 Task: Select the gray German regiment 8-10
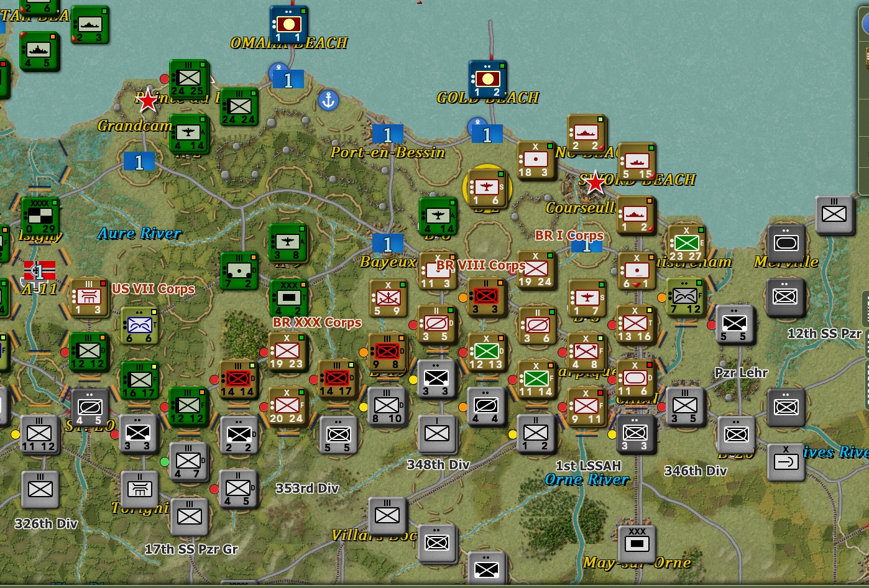click(387, 406)
